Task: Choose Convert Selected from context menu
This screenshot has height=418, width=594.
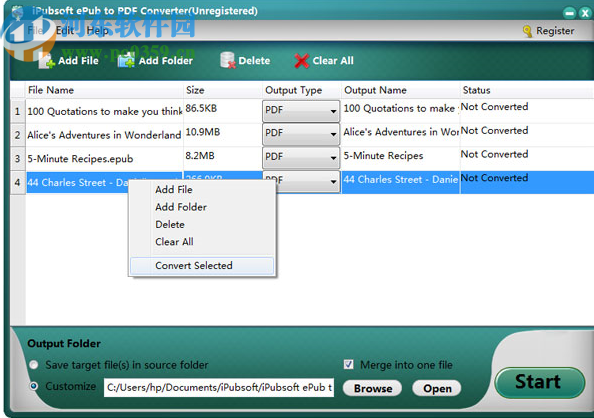Action: (x=202, y=266)
